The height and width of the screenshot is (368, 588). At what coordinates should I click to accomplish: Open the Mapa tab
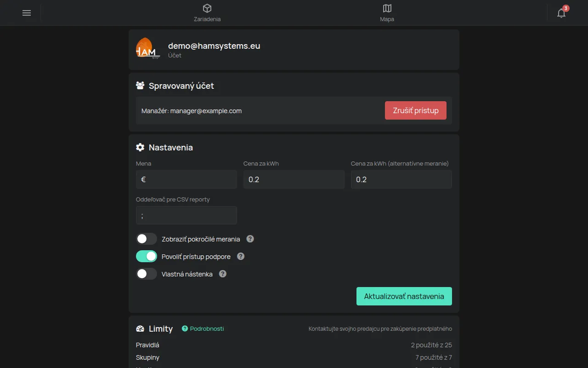tap(387, 13)
